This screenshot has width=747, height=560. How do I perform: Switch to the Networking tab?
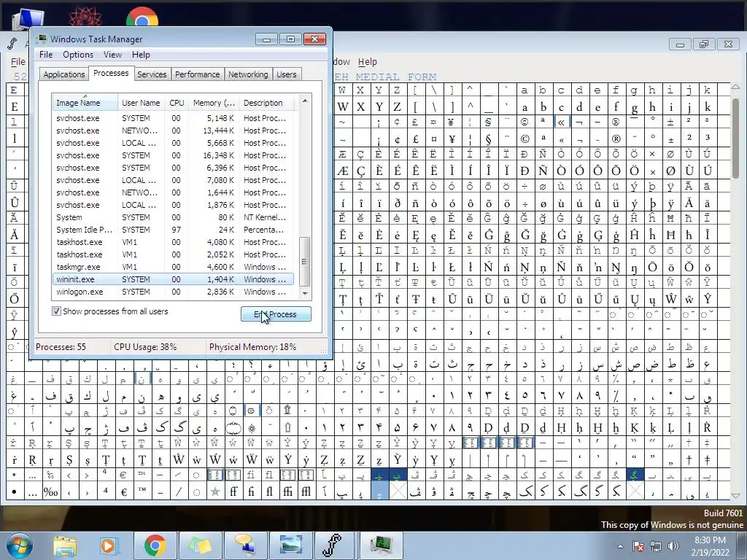tap(248, 74)
